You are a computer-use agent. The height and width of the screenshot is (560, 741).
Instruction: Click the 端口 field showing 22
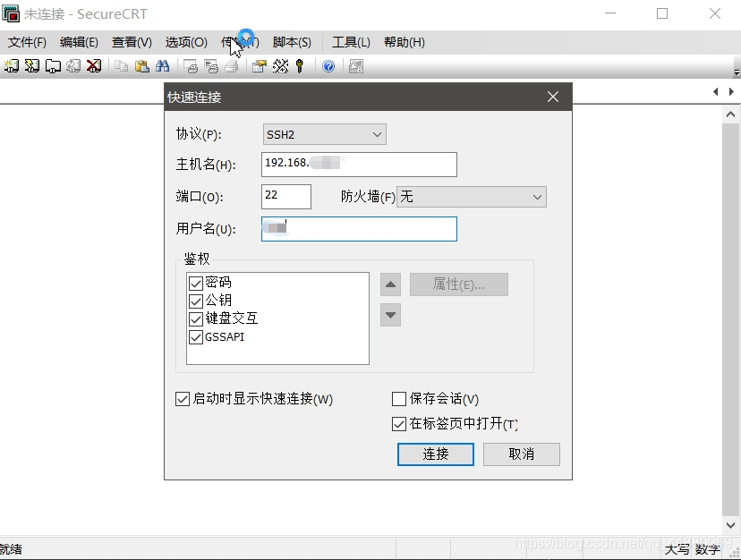pyautogui.click(x=286, y=197)
